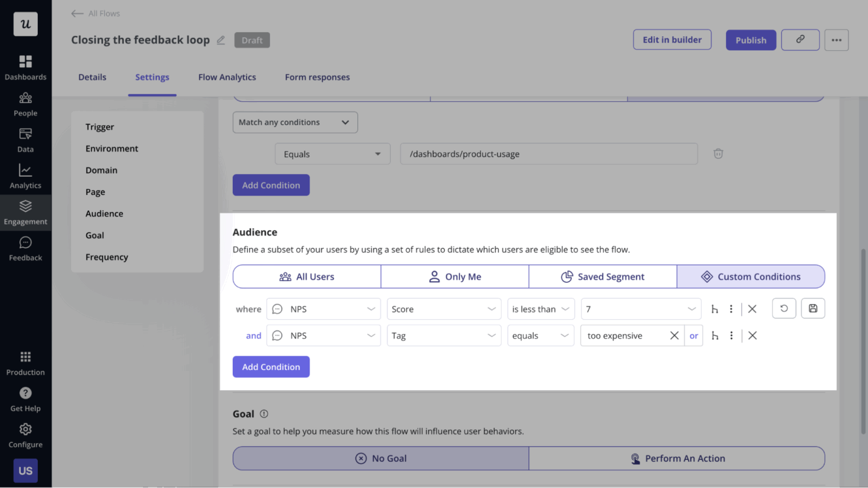The image size is (868, 488).
Task: Select the All Users audience option
Action: (x=307, y=277)
